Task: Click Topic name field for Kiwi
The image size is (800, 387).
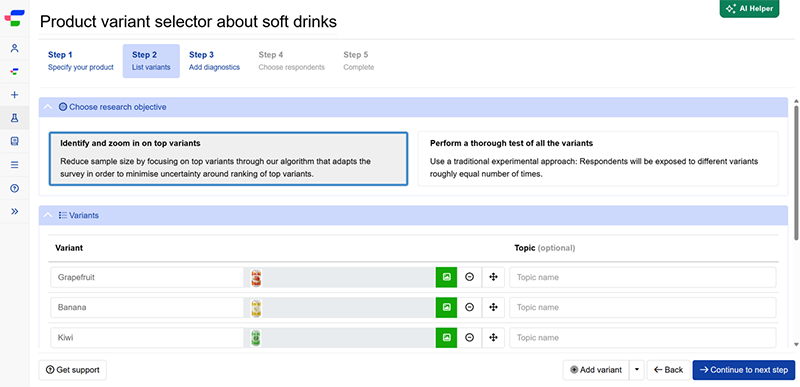Action: pyautogui.click(x=643, y=338)
